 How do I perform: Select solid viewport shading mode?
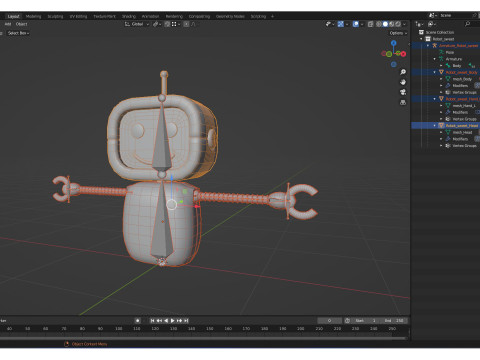385,24
